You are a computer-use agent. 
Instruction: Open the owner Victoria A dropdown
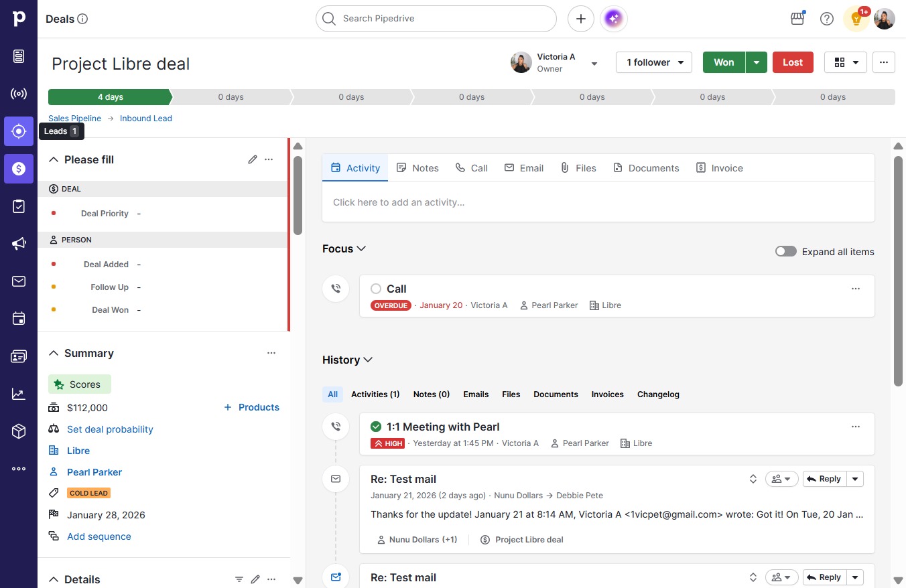click(x=594, y=64)
